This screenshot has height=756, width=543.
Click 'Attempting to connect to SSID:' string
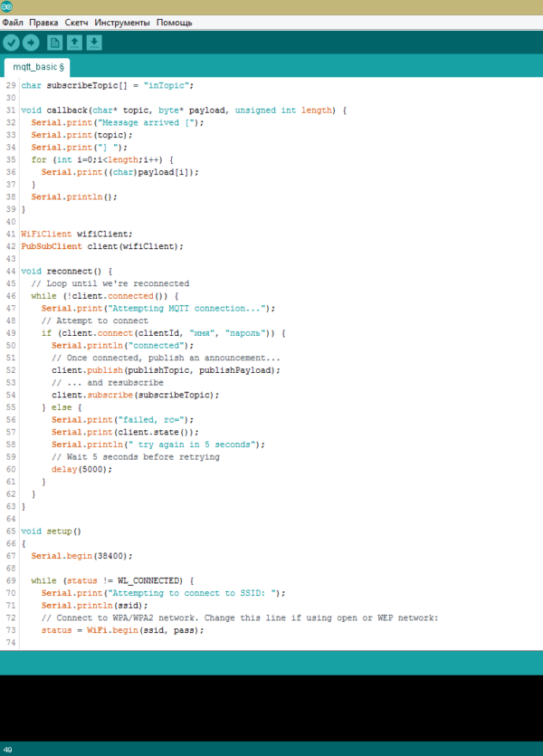point(194,593)
